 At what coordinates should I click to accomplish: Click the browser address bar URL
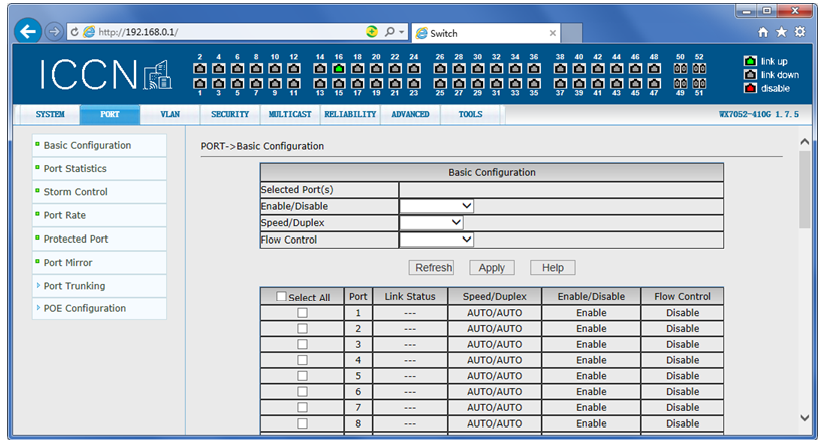click(x=138, y=32)
